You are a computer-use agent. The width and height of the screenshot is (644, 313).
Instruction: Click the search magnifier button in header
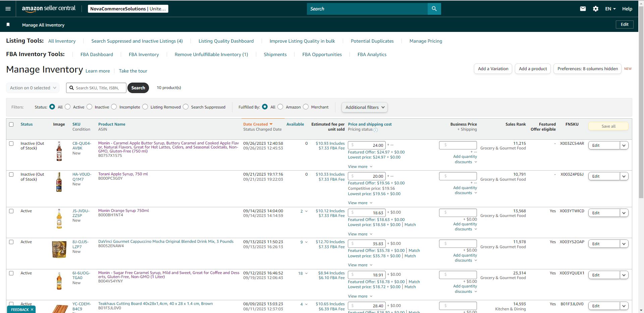[x=434, y=9]
